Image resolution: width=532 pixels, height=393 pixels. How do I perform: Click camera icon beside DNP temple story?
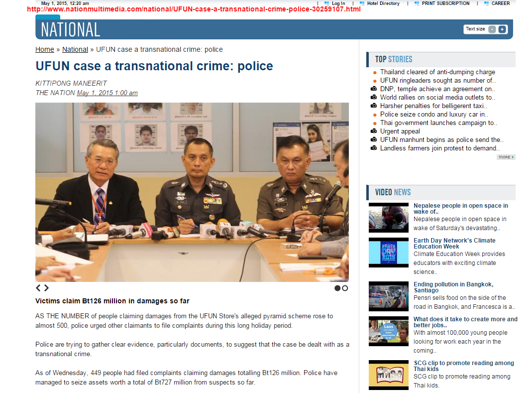[x=374, y=89]
